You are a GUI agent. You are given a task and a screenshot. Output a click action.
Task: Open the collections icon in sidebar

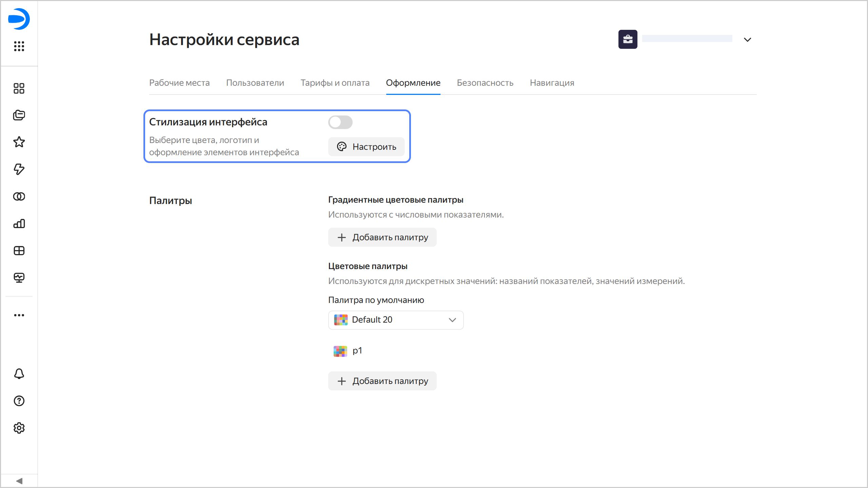pyautogui.click(x=19, y=115)
